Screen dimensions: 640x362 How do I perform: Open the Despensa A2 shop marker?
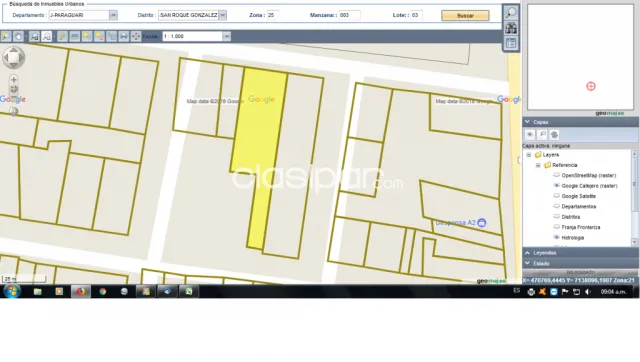[x=482, y=223]
